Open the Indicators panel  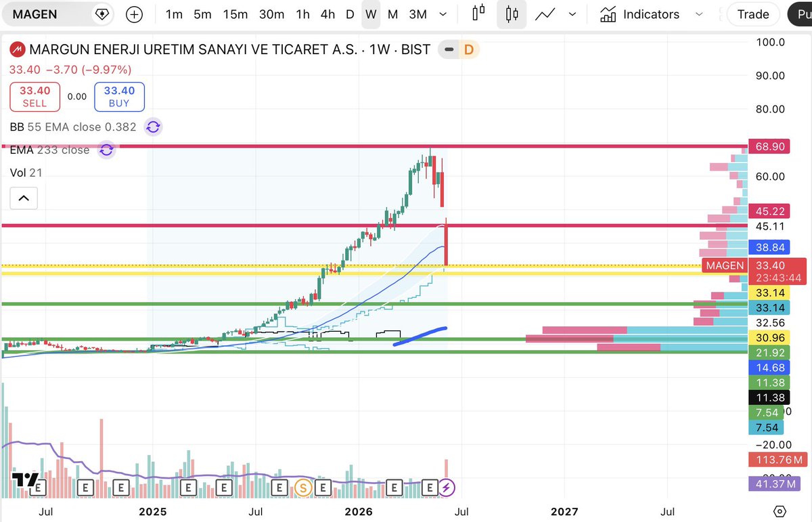click(x=639, y=14)
